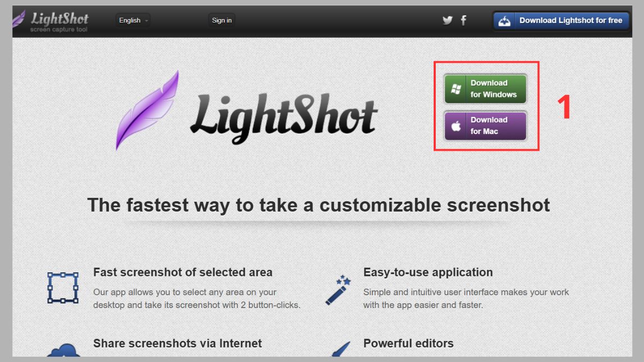Click the cloud share icon
Viewport: 644px width, 362px height.
(63, 349)
